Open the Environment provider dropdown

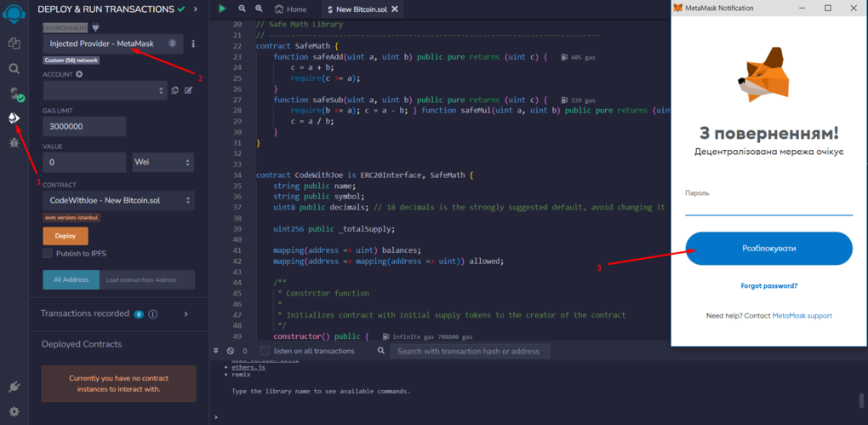coord(112,43)
